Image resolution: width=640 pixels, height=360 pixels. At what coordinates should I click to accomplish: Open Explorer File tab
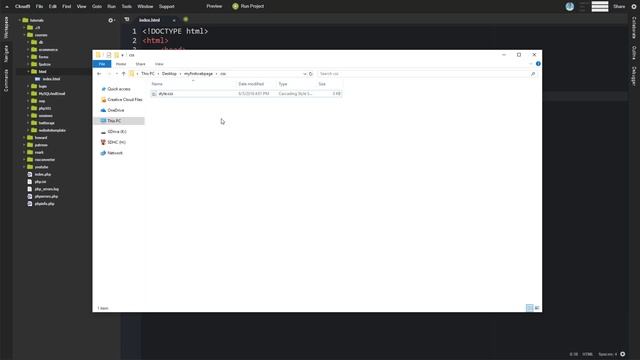[x=102, y=64]
